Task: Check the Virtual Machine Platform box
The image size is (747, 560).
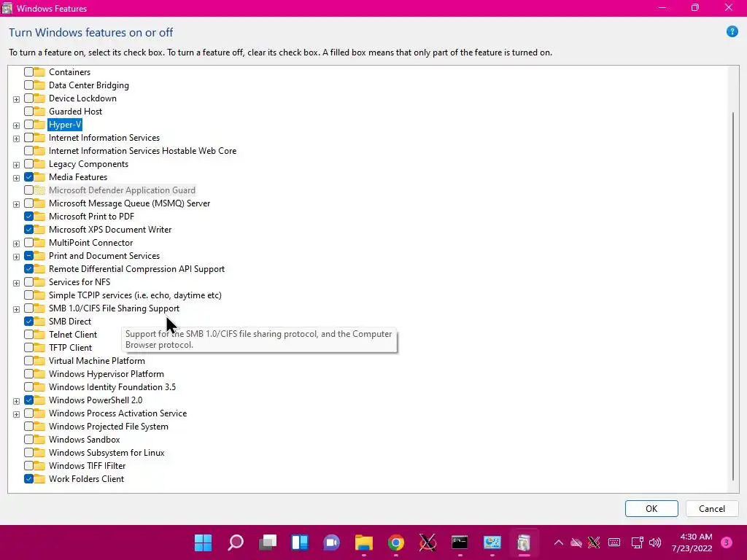Action: tap(28, 361)
